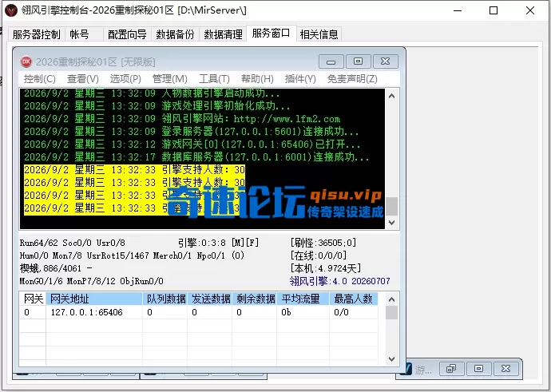Click the gateway table scroll-down arrow
The width and height of the screenshot is (551, 392).
pyautogui.click(x=392, y=359)
